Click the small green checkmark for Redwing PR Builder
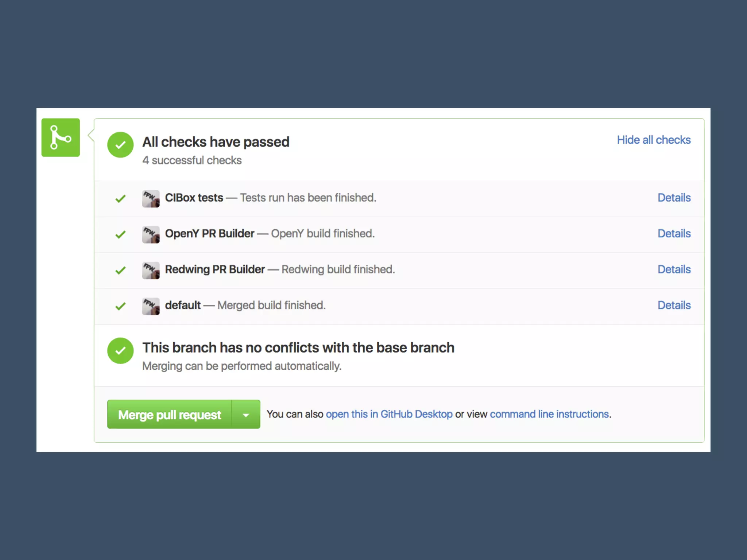The image size is (747, 560). coord(120,271)
